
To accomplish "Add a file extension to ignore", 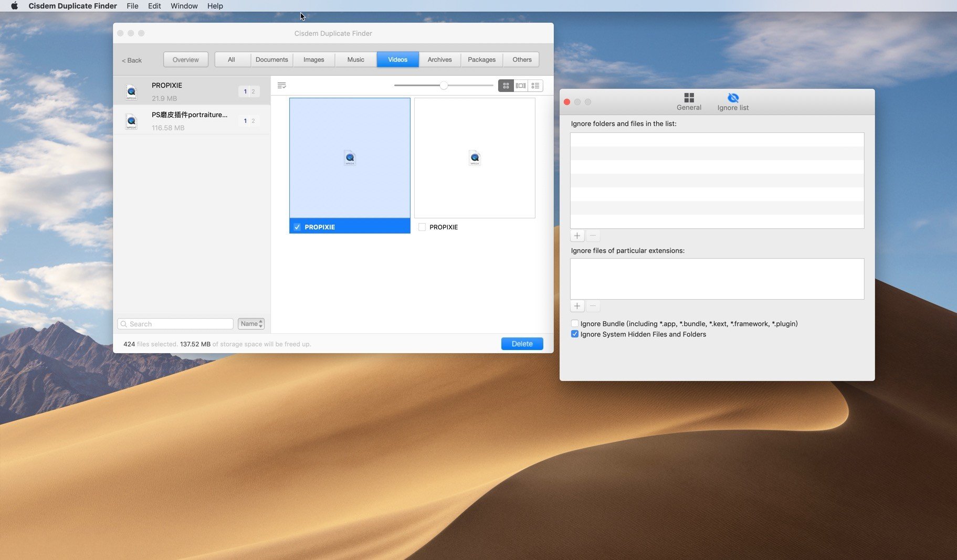I will coord(577,306).
